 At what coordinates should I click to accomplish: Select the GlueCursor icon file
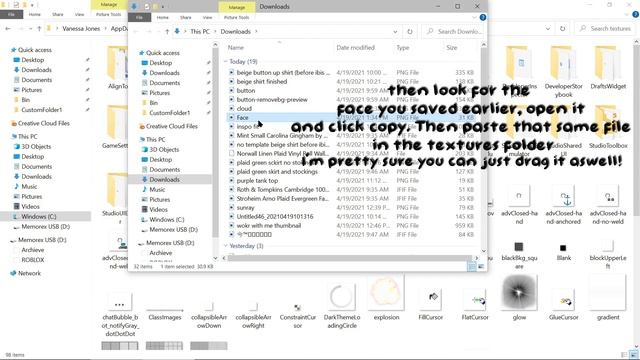coord(564,303)
